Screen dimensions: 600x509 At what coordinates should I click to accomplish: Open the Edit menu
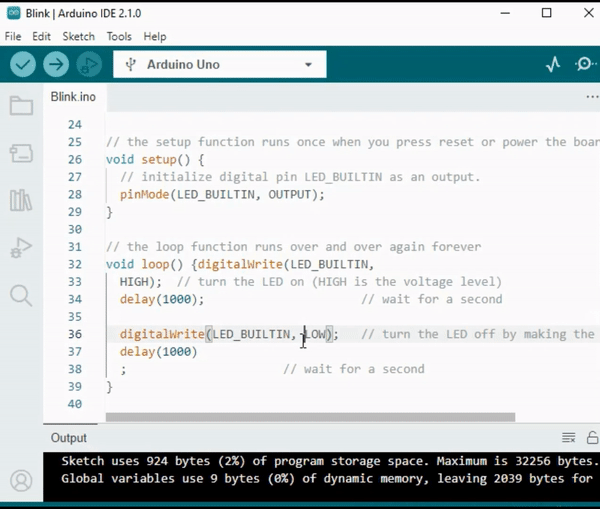(x=41, y=36)
